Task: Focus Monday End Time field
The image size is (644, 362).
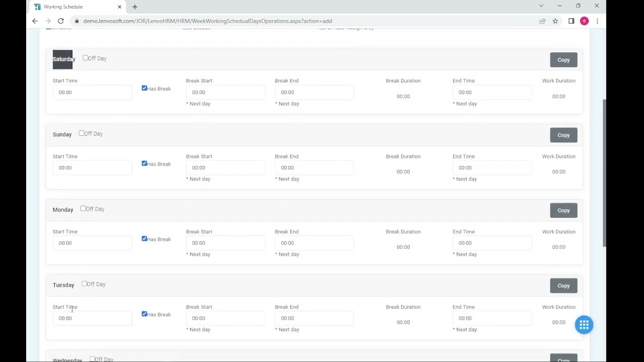Action: tap(492, 243)
